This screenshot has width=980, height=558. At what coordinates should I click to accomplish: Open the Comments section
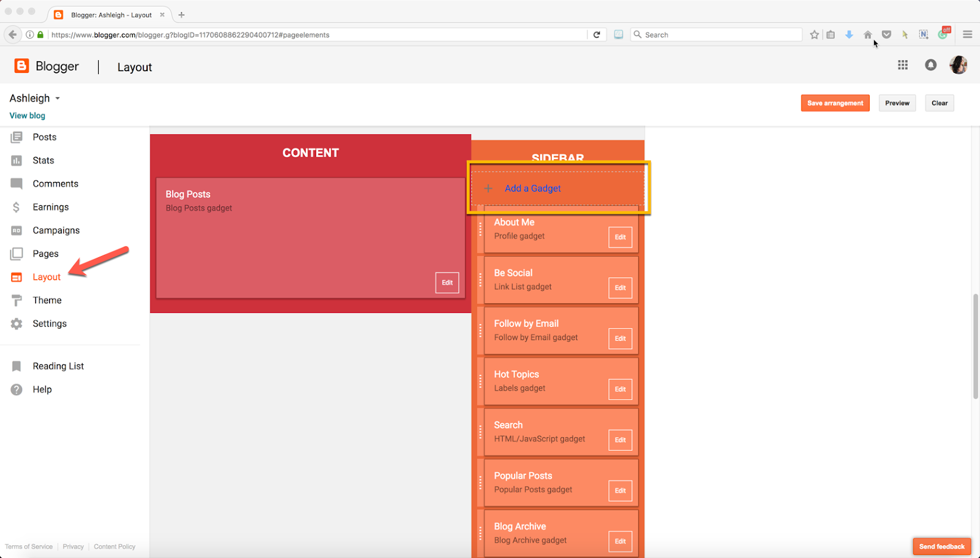click(x=55, y=183)
